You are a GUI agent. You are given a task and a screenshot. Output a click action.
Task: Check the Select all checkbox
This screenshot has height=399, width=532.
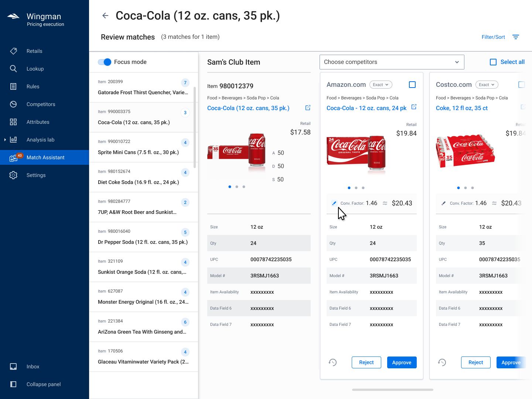(x=493, y=62)
